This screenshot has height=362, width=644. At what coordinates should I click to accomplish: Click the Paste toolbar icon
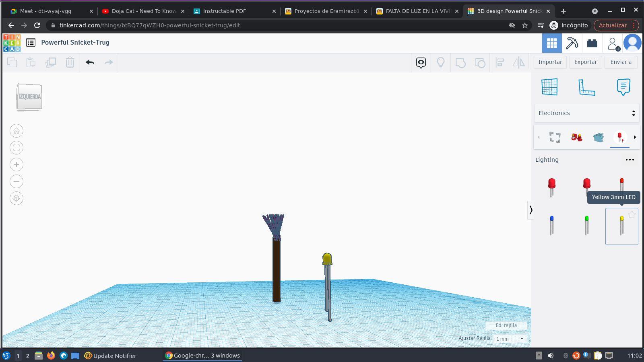pos(31,62)
